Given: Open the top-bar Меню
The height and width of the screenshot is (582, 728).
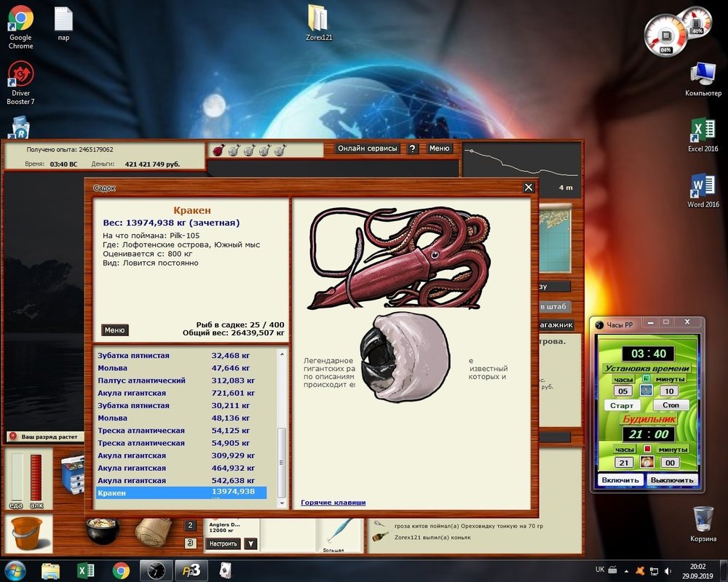Looking at the screenshot, I should [439, 148].
